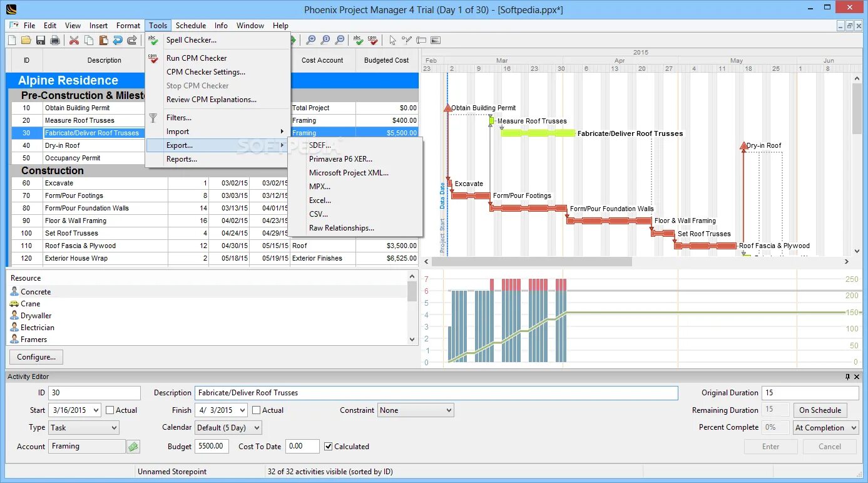Click the Crane resource icon
Image resolution: width=868 pixels, height=483 pixels.
click(14, 304)
